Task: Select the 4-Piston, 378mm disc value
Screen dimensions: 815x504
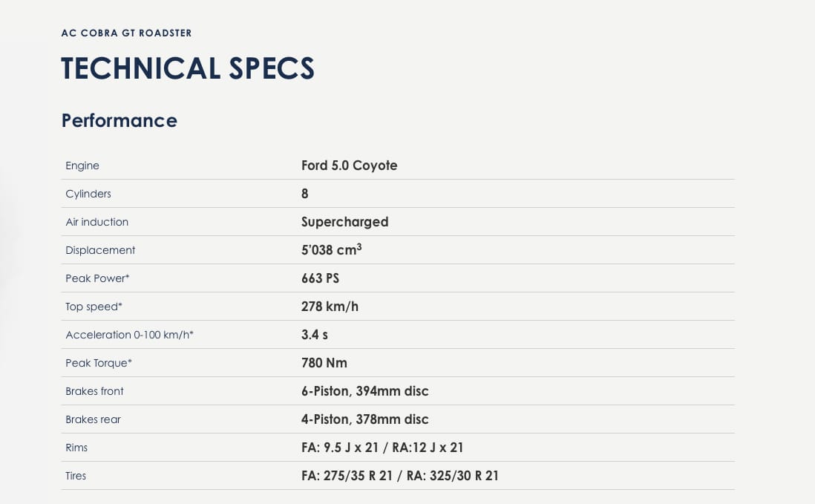Action: 365,419
